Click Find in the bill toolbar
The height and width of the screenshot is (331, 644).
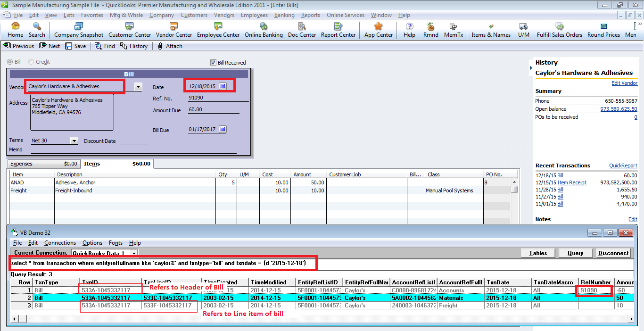tap(105, 46)
